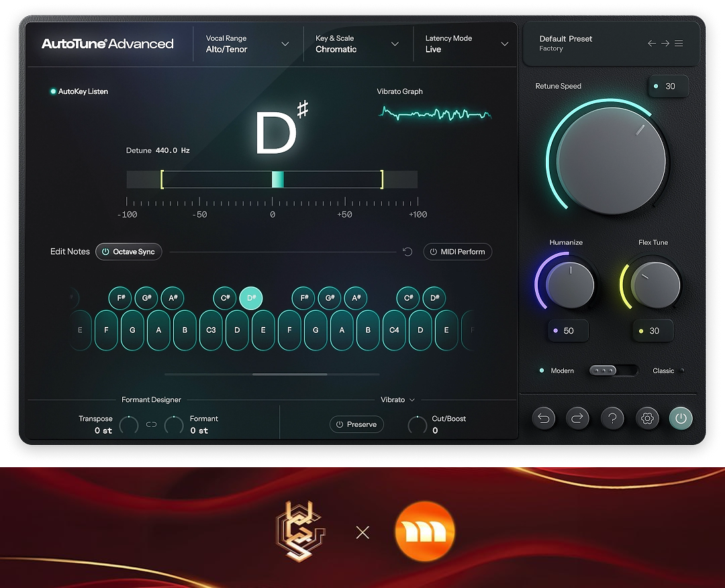Click the Vibrato Graph waveform

click(x=434, y=113)
